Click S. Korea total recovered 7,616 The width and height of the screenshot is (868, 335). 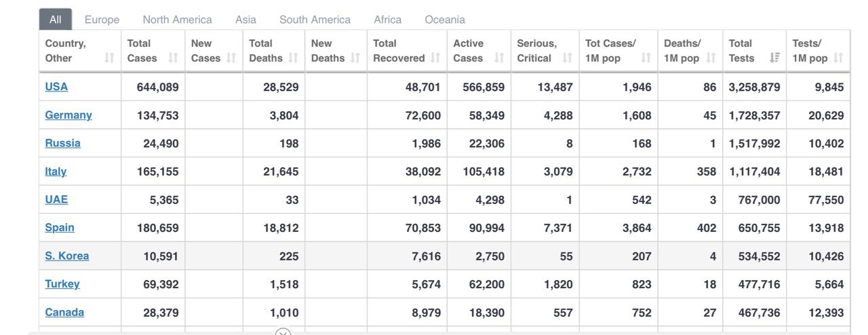(x=427, y=256)
